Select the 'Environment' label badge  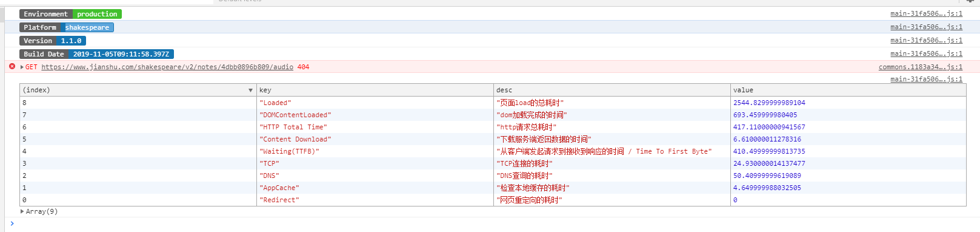pyautogui.click(x=46, y=14)
